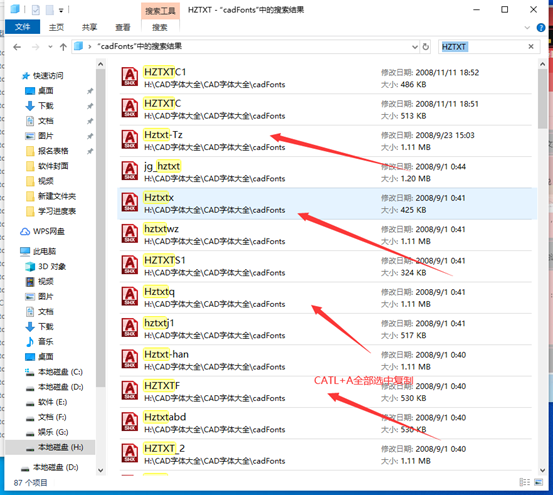Select the Hztxt-han file icon

tap(130, 359)
